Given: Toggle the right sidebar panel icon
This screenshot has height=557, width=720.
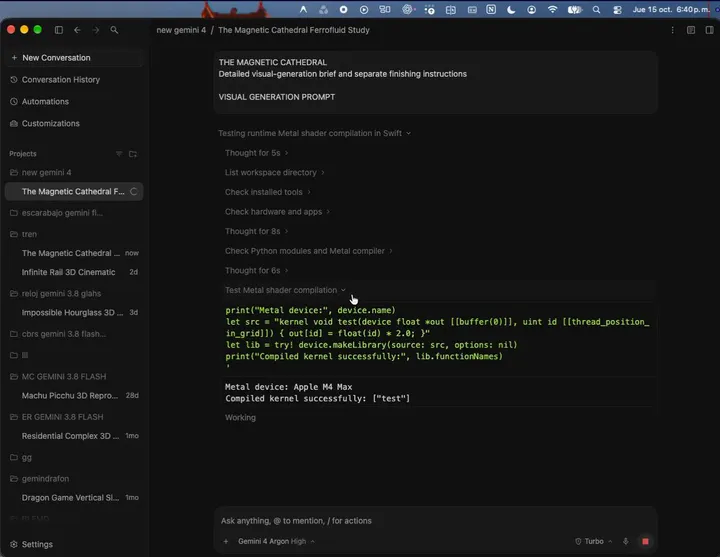Looking at the screenshot, I should [709, 30].
